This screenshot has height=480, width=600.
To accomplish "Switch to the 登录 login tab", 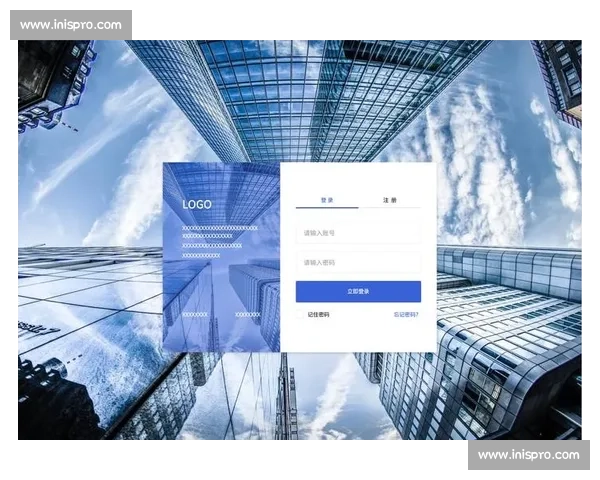I will click(x=327, y=200).
